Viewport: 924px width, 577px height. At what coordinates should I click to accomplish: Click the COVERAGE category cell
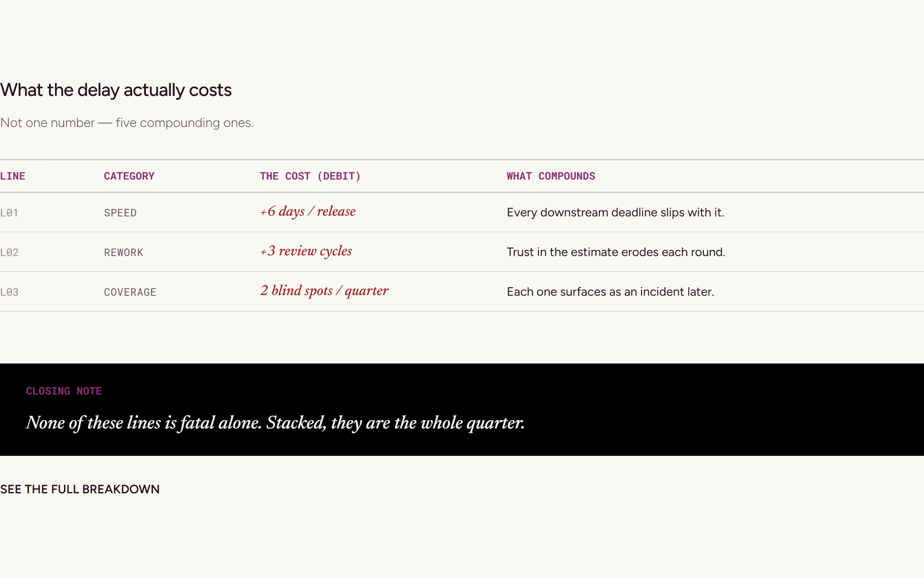coord(130,292)
